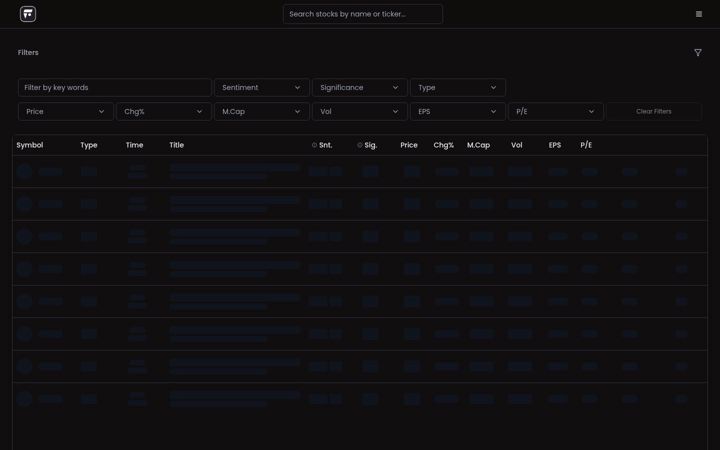The height and width of the screenshot is (450, 720).
Task: Click the Sig. info icon
Action: pyautogui.click(x=360, y=145)
